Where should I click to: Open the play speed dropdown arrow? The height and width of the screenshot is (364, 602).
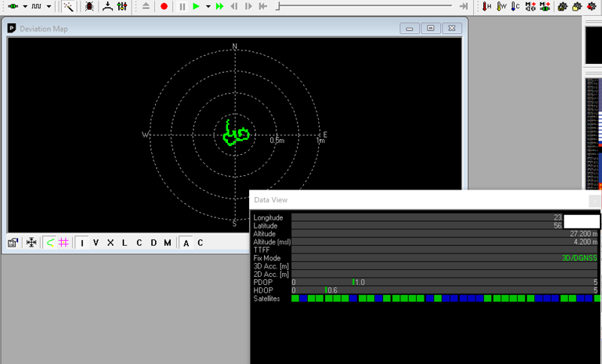[x=208, y=6]
